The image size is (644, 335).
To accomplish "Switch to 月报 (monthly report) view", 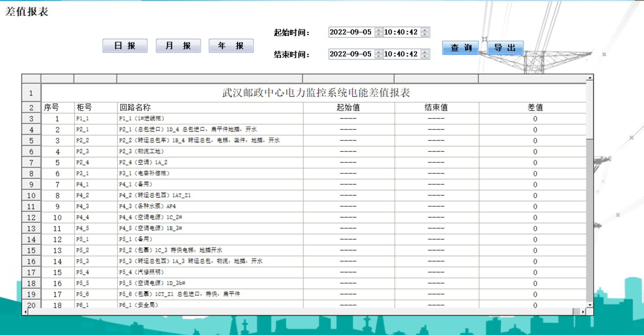I will click(x=178, y=45).
